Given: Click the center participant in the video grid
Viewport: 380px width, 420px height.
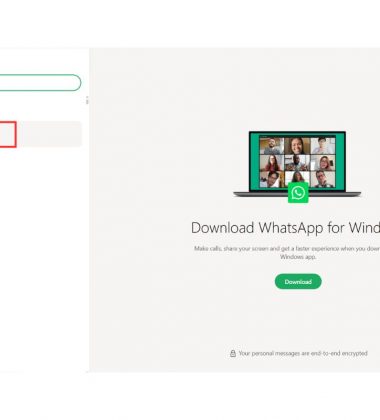Looking at the screenshot, I should [x=297, y=163].
